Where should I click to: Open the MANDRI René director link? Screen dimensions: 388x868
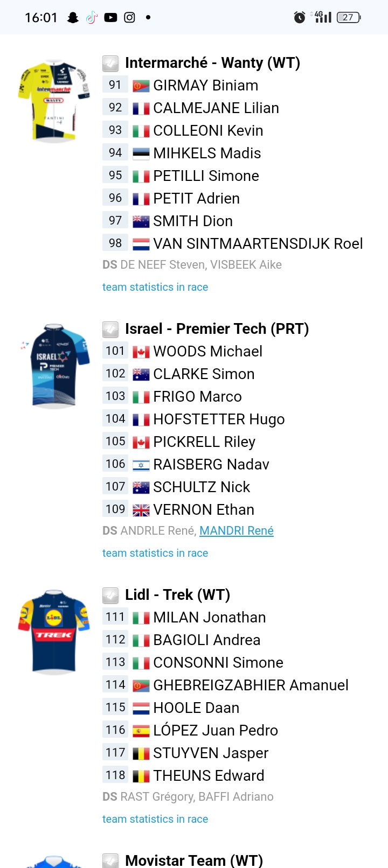pyautogui.click(x=237, y=531)
